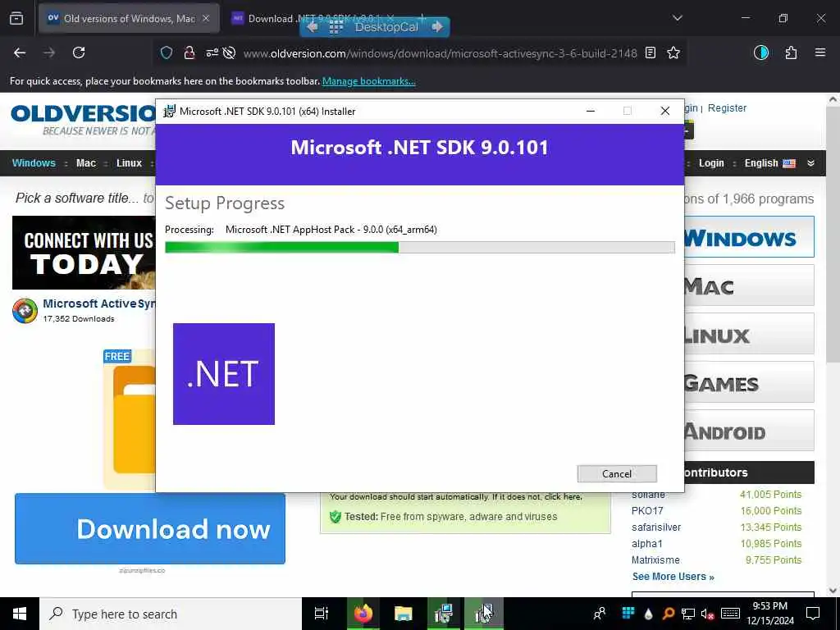
Task: Click the address bar URL field
Action: [440, 53]
